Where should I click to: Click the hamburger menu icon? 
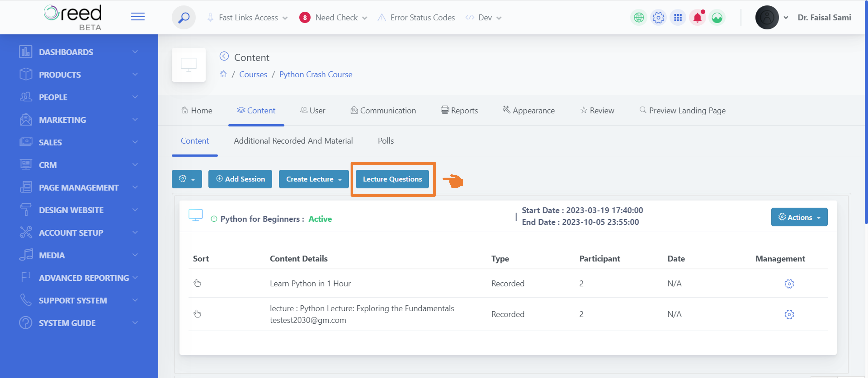pos(138,17)
